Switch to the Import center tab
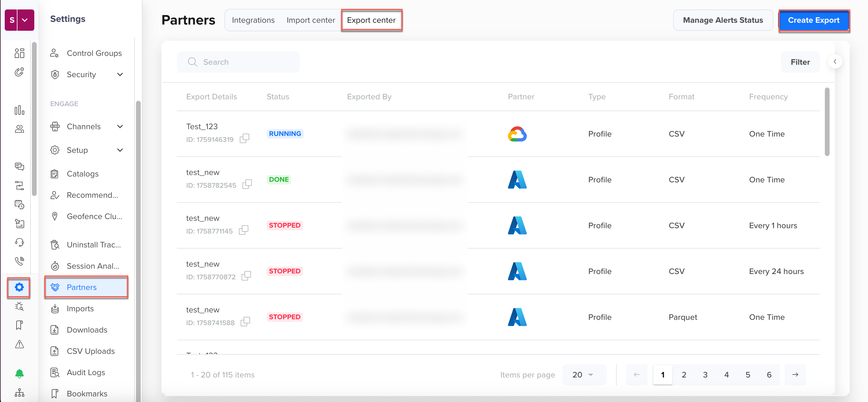The image size is (868, 402). (310, 20)
